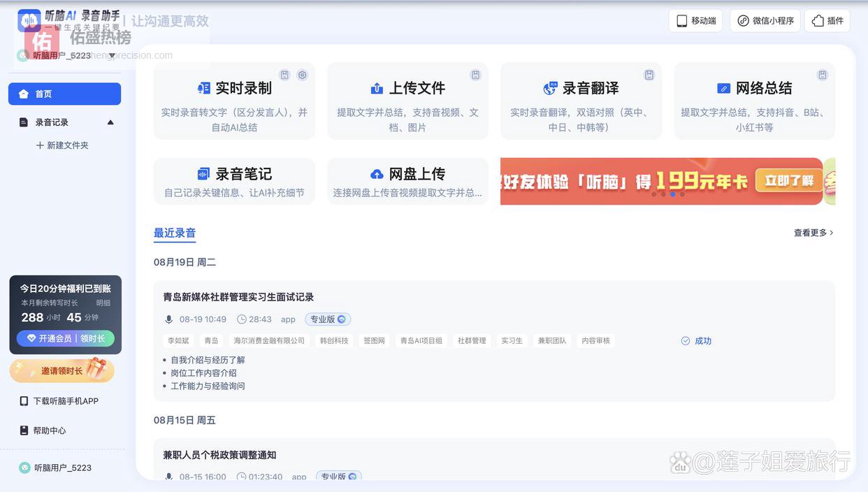Click the settings gear on 实时录制 card
868x492 pixels.
(x=303, y=75)
